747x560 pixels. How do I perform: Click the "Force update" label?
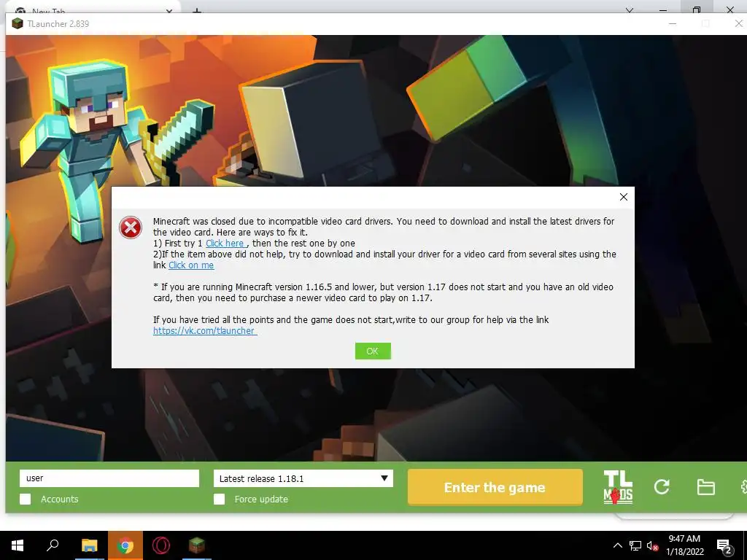(x=261, y=499)
